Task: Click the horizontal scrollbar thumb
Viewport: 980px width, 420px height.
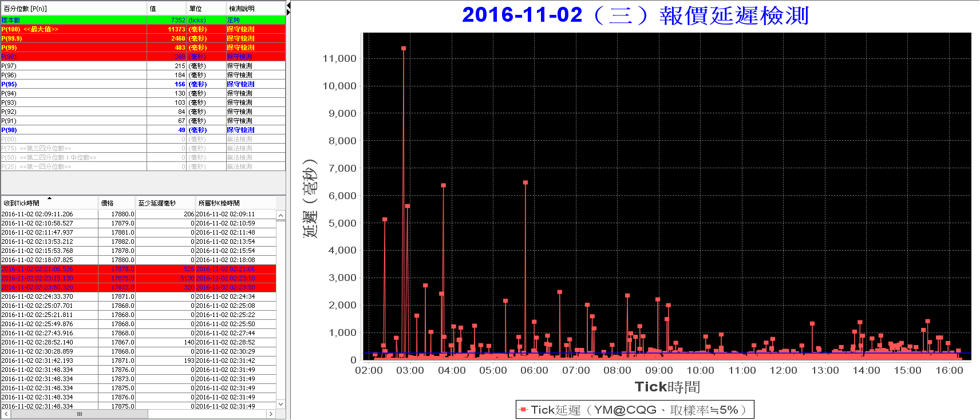Action: coord(80,414)
